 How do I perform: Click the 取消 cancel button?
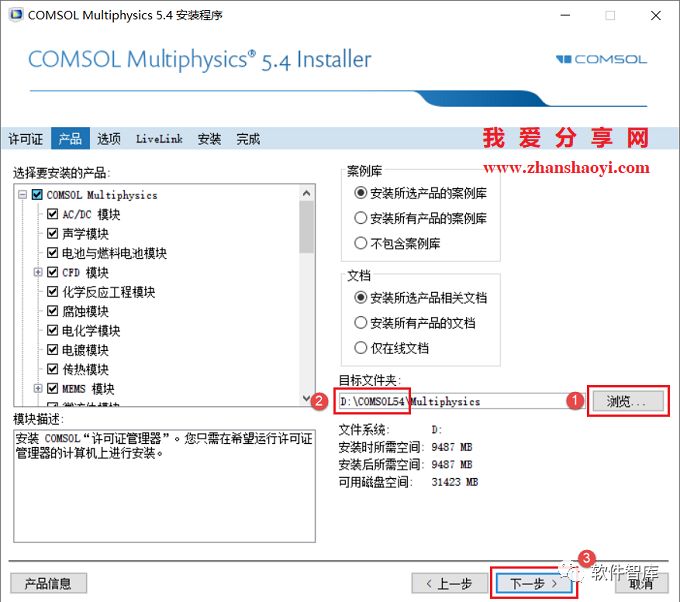coord(642,583)
